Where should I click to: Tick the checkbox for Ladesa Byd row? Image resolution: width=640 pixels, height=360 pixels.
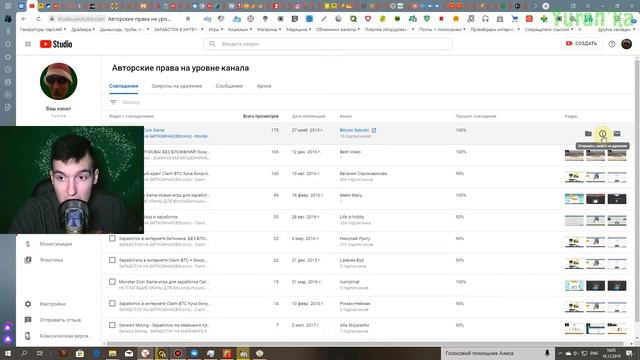(112, 260)
